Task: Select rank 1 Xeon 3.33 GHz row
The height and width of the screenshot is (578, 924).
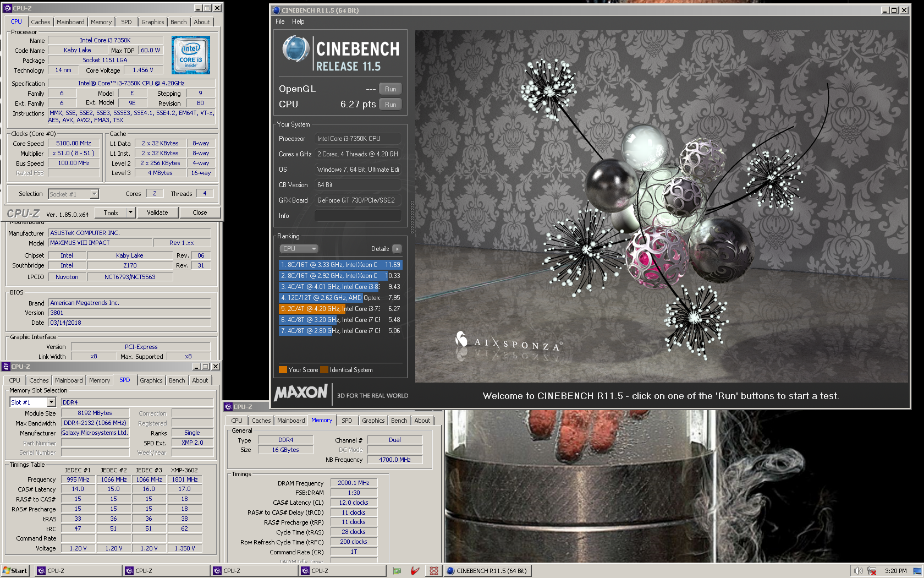Action: coord(340,265)
